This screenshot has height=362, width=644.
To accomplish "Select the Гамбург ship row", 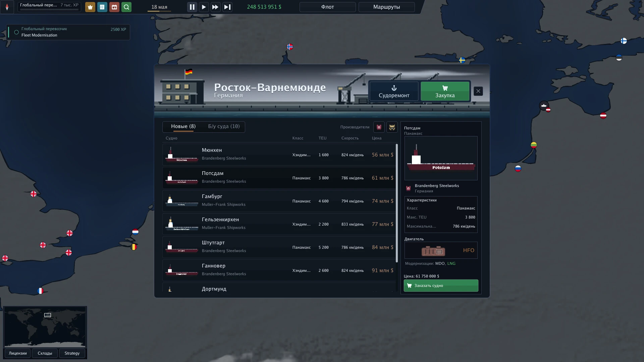I will 279,201.
